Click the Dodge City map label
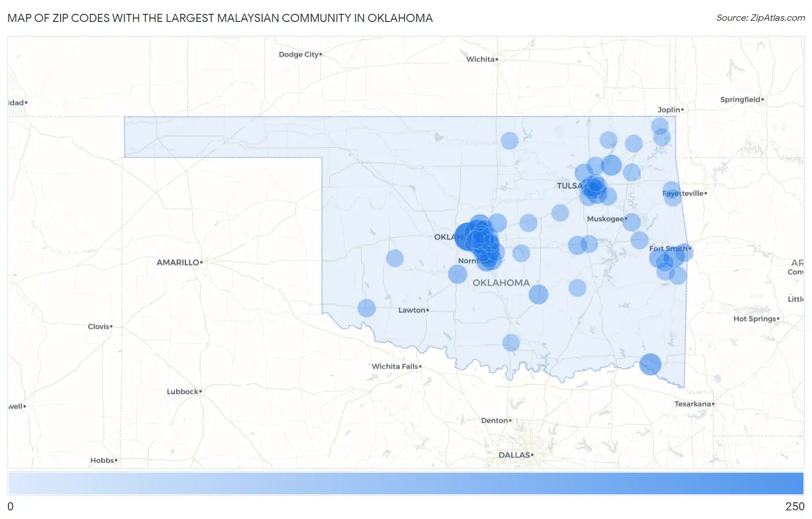The height and width of the screenshot is (519, 812). pyautogui.click(x=299, y=54)
